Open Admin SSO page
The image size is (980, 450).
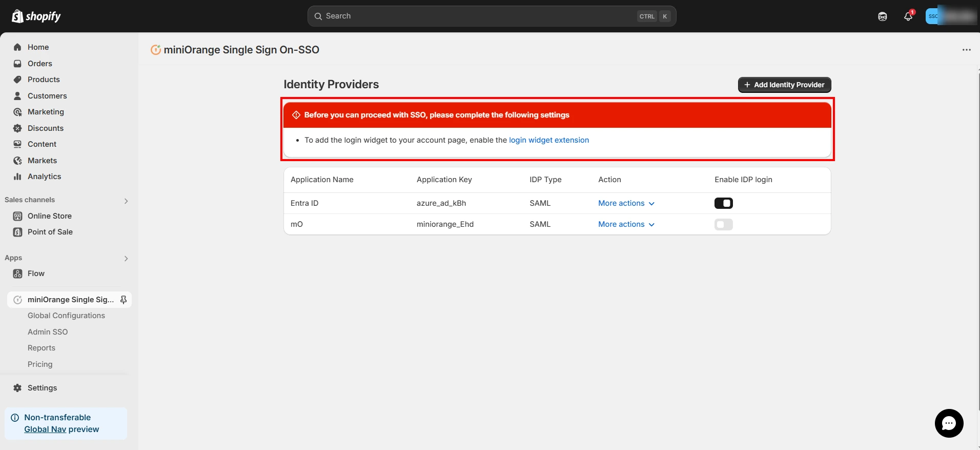[48, 332]
